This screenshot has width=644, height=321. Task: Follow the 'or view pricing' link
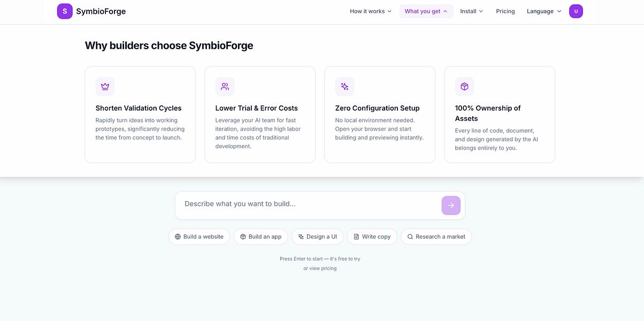pyautogui.click(x=320, y=269)
